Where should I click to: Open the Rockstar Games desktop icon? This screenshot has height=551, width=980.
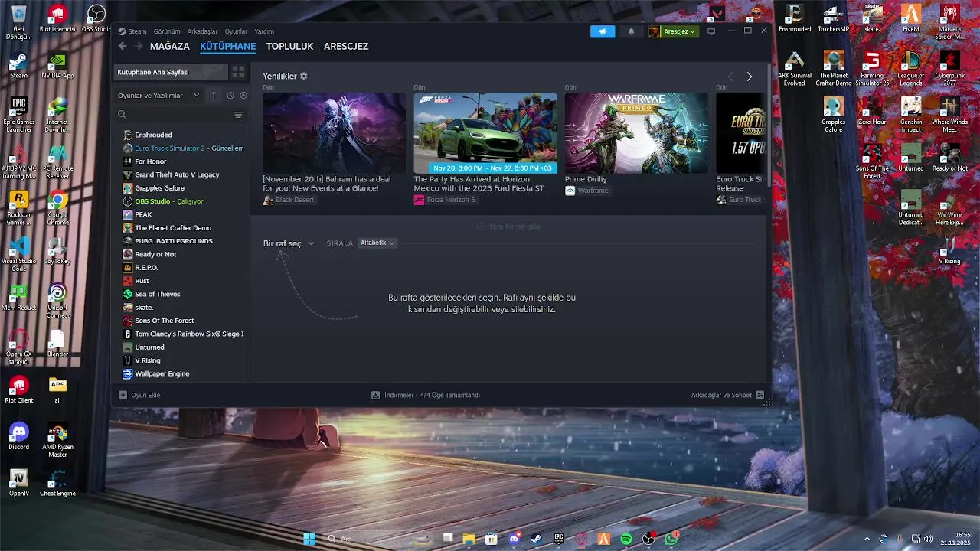click(19, 208)
